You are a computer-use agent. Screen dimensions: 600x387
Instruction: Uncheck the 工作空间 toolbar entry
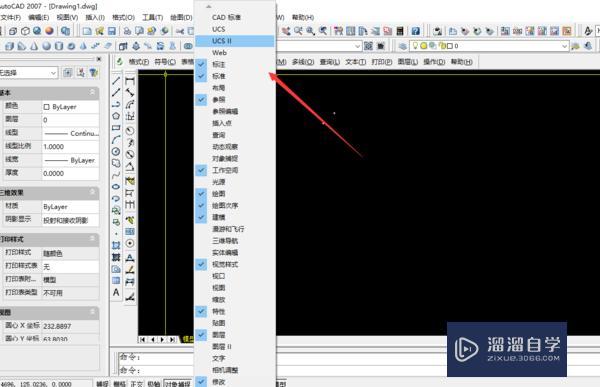pyautogui.click(x=235, y=170)
